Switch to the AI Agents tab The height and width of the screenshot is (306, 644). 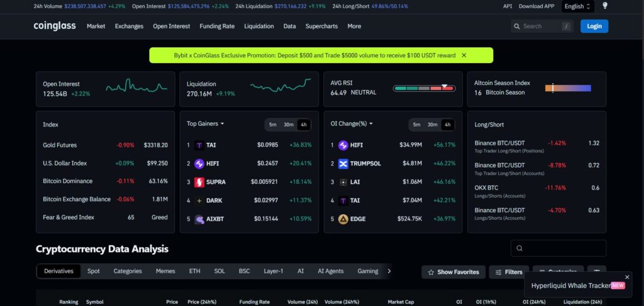(331, 271)
